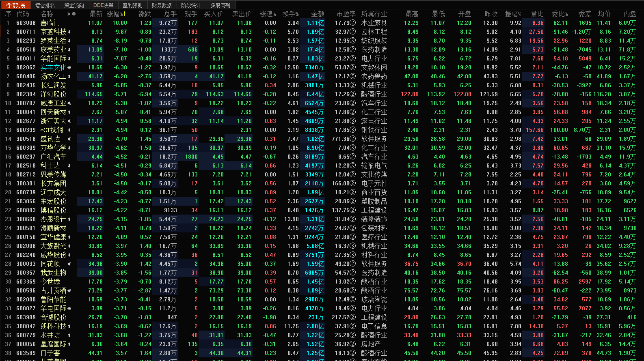
Task: Click the ‡ marker next to 水井坊
Action: tap(69, 335)
